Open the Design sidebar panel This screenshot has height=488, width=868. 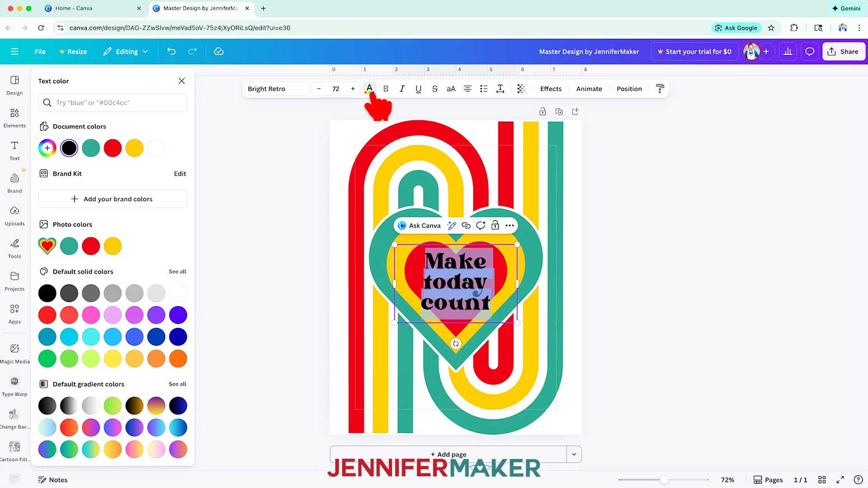(15, 85)
